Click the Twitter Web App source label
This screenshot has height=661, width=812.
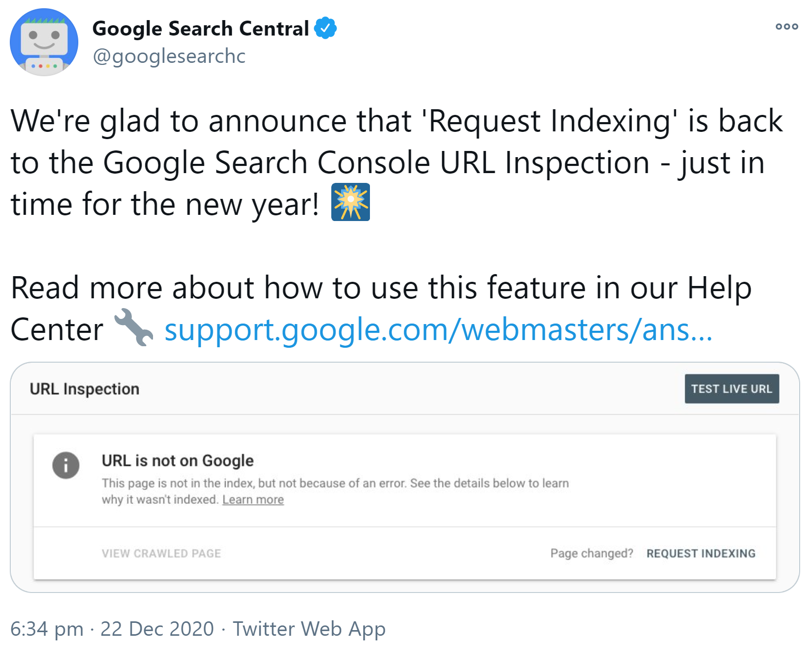coord(309,629)
